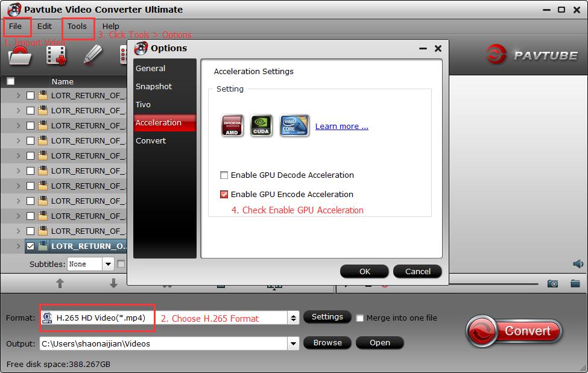Click the Name column header
Screen dimensions: 588x373
coord(62,81)
